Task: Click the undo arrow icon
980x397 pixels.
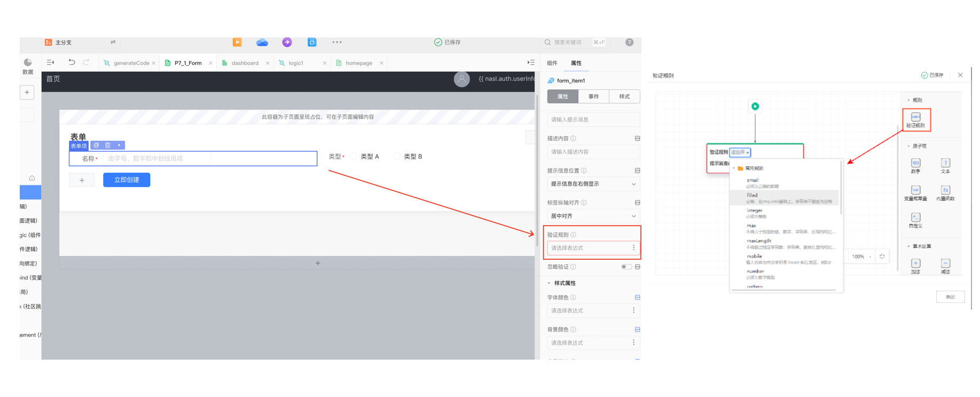Action: pyautogui.click(x=72, y=63)
